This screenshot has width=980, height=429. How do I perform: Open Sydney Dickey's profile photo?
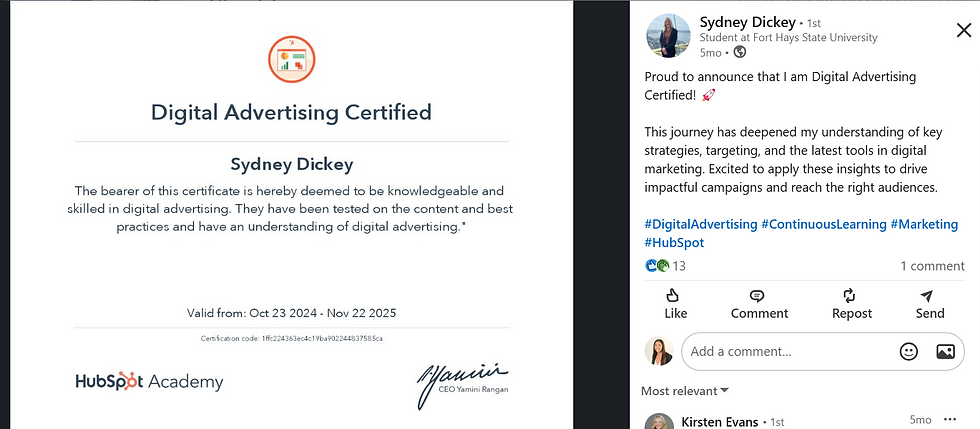pos(668,36)
